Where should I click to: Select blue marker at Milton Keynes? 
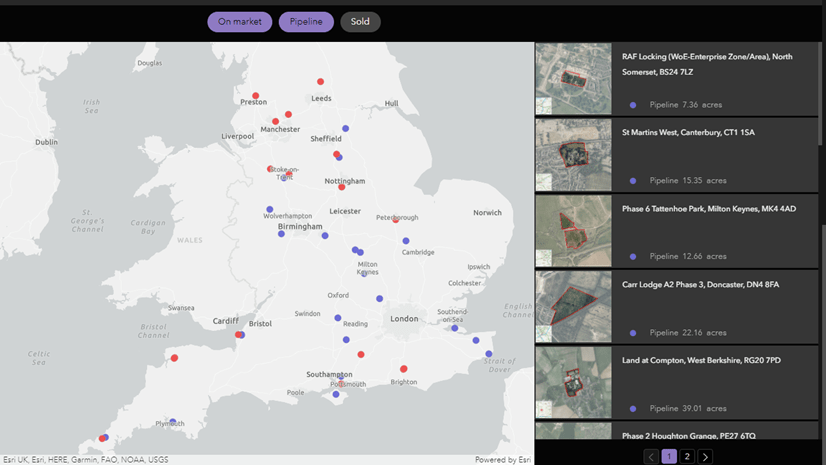pos(364,274)
